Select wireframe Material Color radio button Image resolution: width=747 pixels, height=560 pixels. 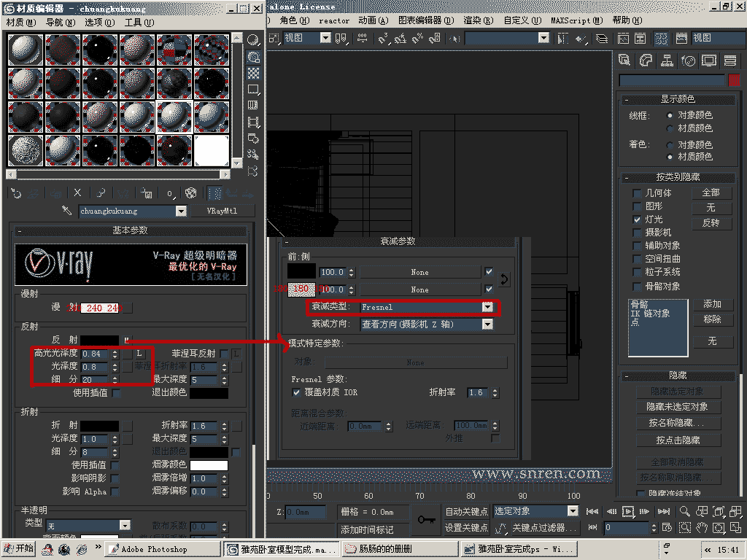670,128
